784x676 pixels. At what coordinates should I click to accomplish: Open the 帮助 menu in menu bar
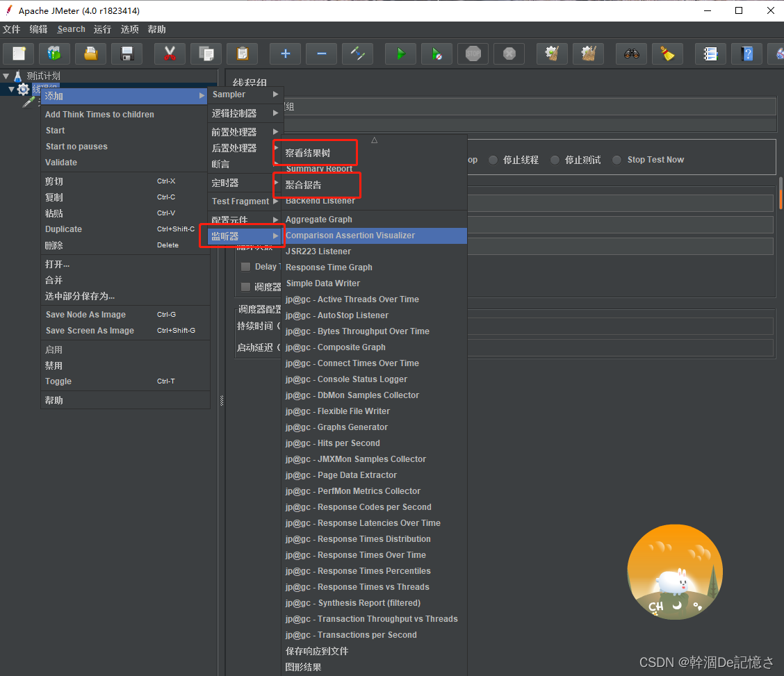156,29
